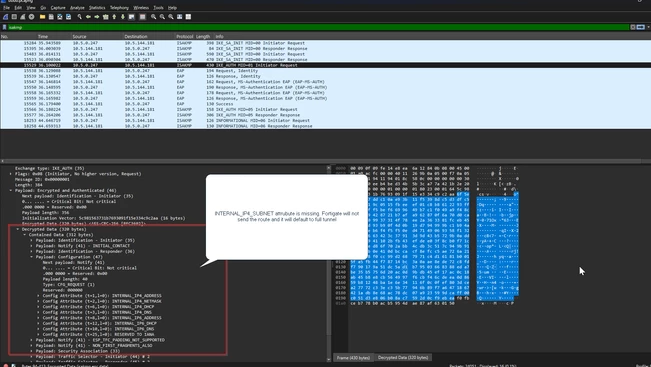Expand Payload: Identification - Initiator (35)

[32, 240]
